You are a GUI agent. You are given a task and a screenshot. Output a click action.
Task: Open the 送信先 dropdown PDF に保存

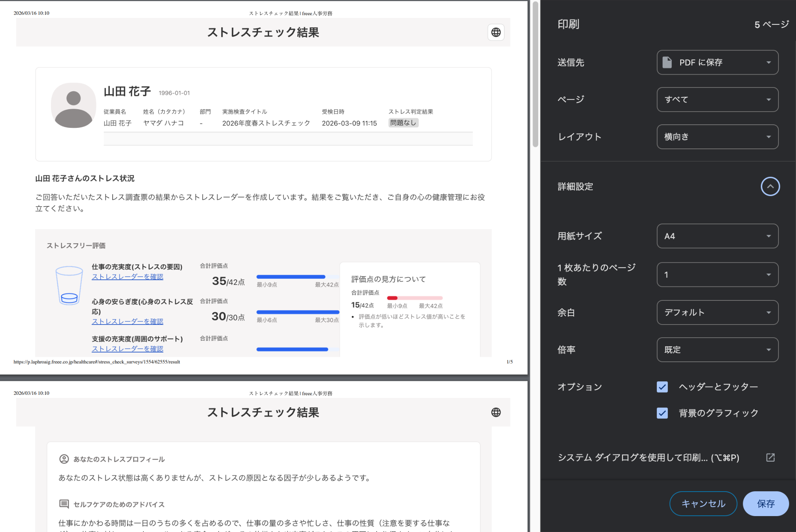coord(717,62)
